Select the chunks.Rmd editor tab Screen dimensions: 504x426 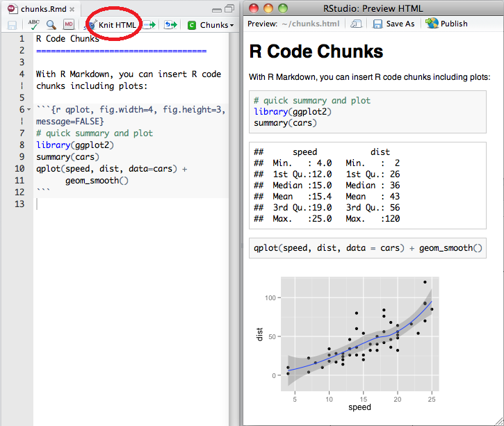pos(42,9)
